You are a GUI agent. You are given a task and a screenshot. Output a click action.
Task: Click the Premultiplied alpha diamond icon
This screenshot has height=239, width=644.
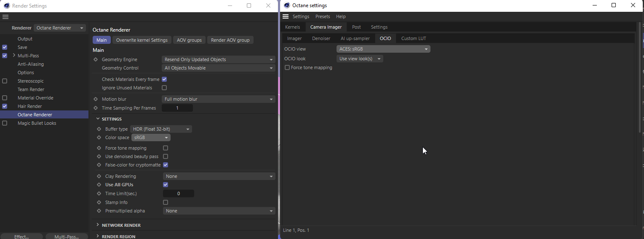coord(99,211)
